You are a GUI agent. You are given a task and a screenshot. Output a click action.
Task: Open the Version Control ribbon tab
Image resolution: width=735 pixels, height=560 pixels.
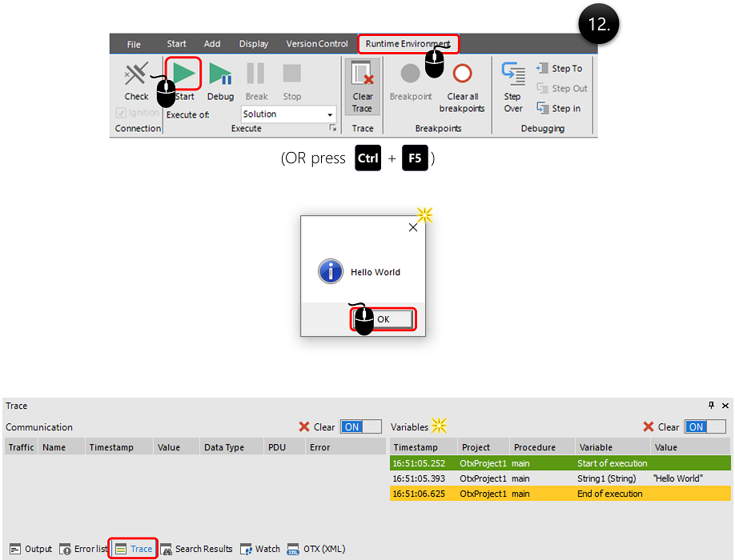pyautogui.click(x=317, y=44)
